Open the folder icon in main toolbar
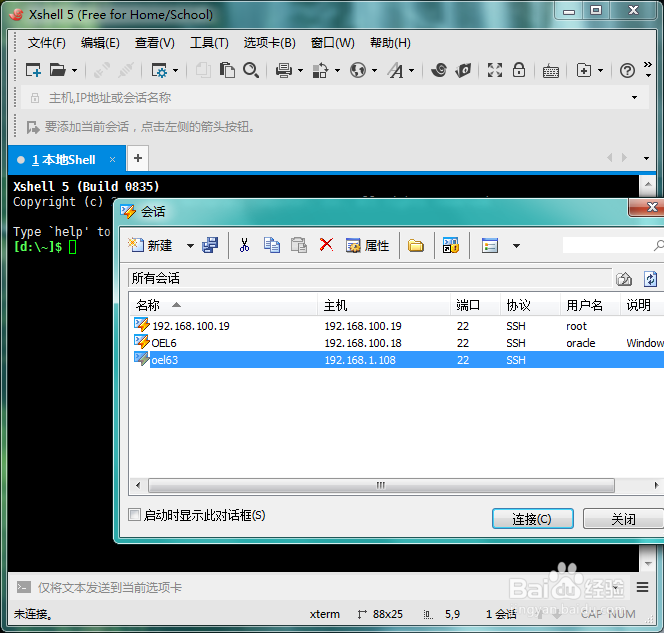The image size is (664, 633). pyautogui.click(x=58, y=70)
